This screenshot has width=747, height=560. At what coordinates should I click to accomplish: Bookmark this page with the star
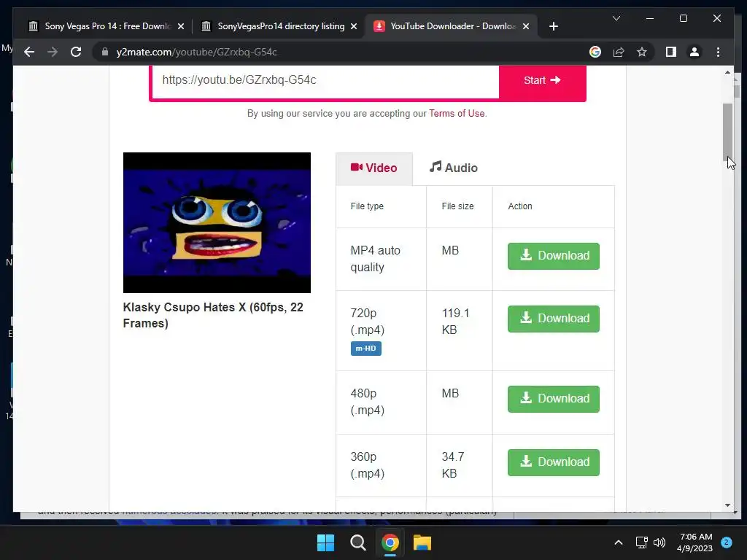[642, 52]
